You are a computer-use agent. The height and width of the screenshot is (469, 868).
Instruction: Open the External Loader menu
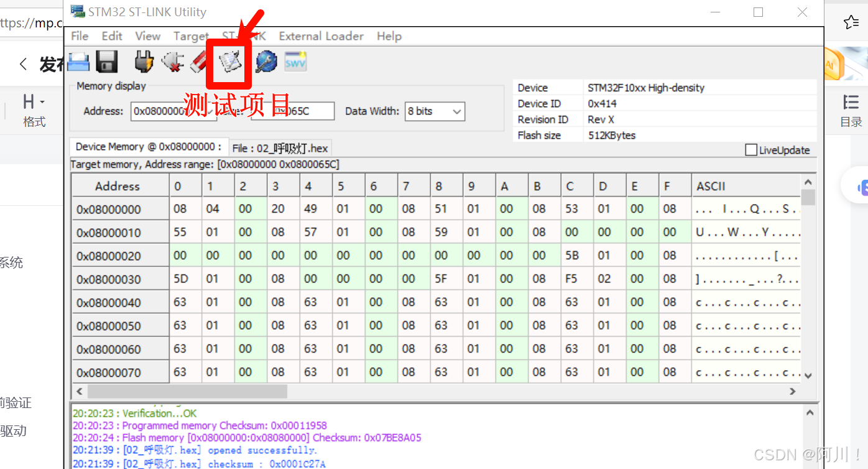click(321, 36)
